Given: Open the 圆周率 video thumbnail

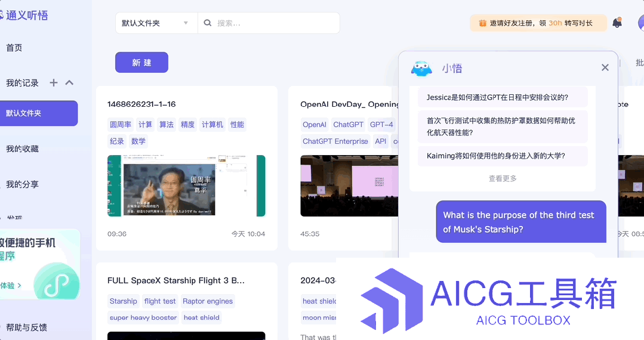Looking at the screenshot, I should coord(186,186).
